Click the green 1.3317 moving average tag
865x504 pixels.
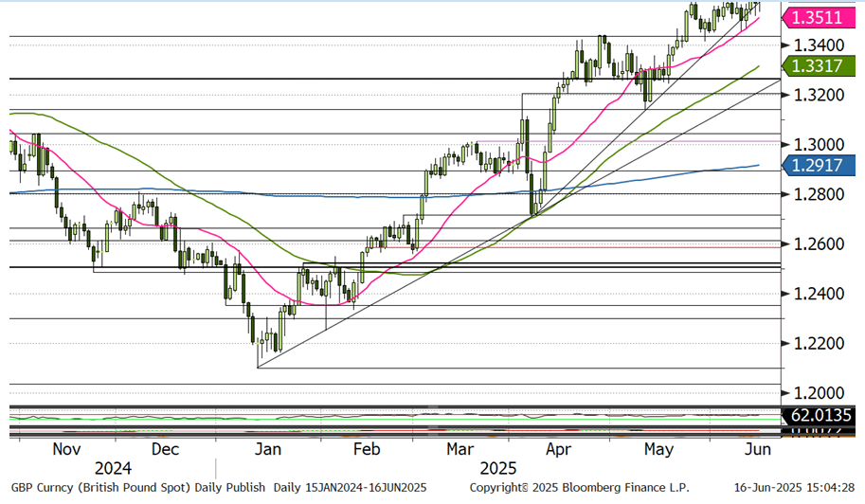(x=820, y=64)
